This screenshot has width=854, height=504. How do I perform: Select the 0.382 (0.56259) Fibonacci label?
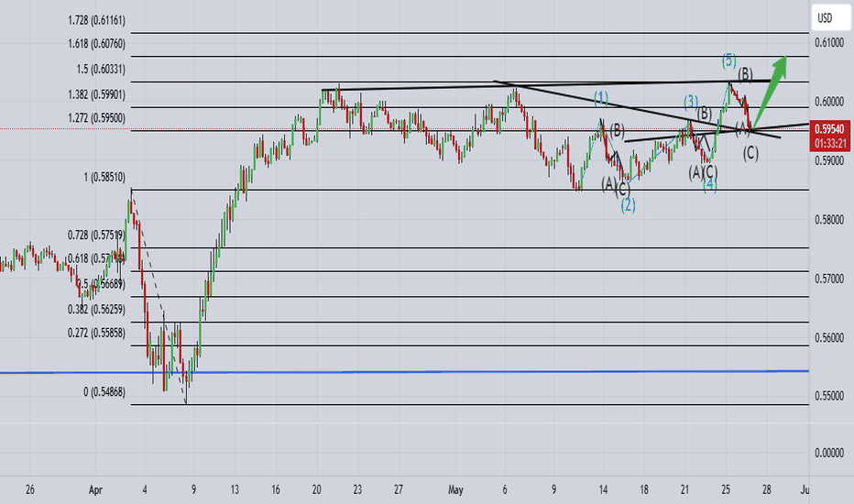[x=96, y=310]
